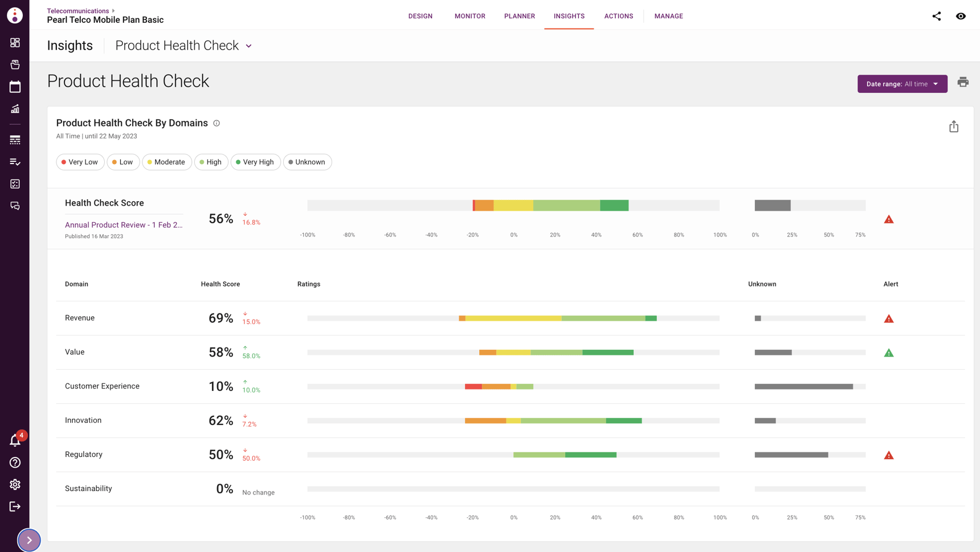980x552 pixels.
Task: Toggle the Moderate legend filter
Action: pyautogui.click(x=166, y=162)
